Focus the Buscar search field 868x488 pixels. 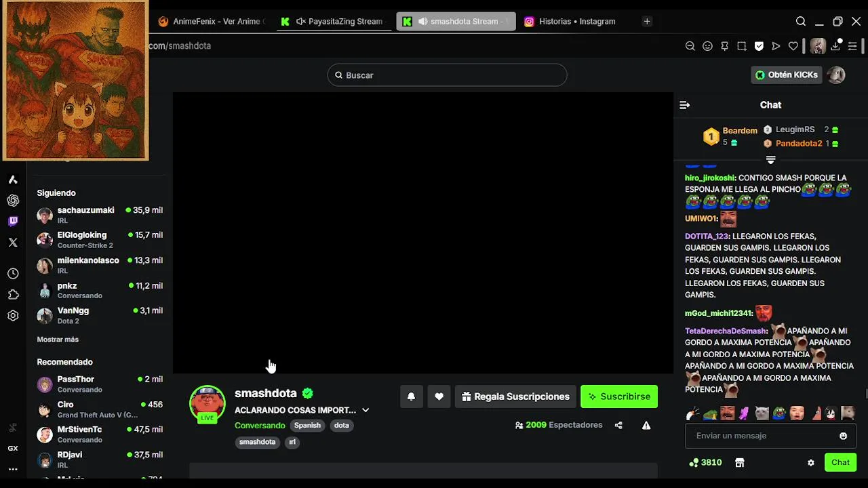point(447,75)
